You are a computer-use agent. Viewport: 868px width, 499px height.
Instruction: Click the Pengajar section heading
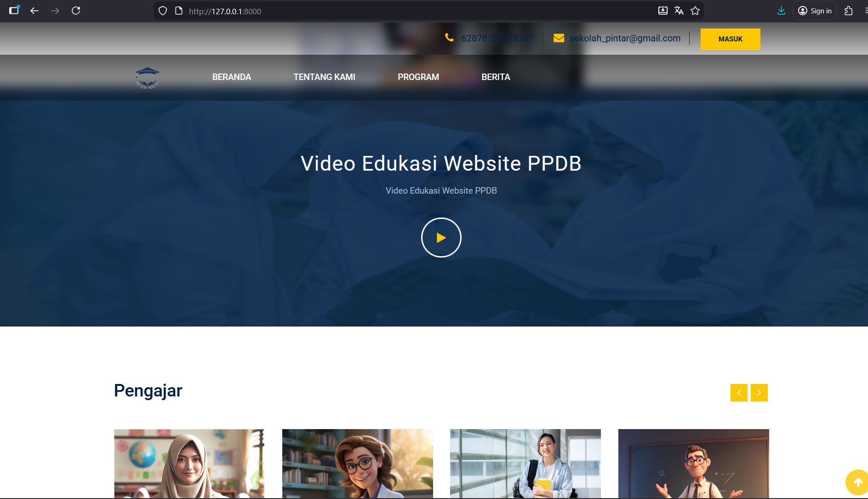pyautogui.click(x=148, y=390)
